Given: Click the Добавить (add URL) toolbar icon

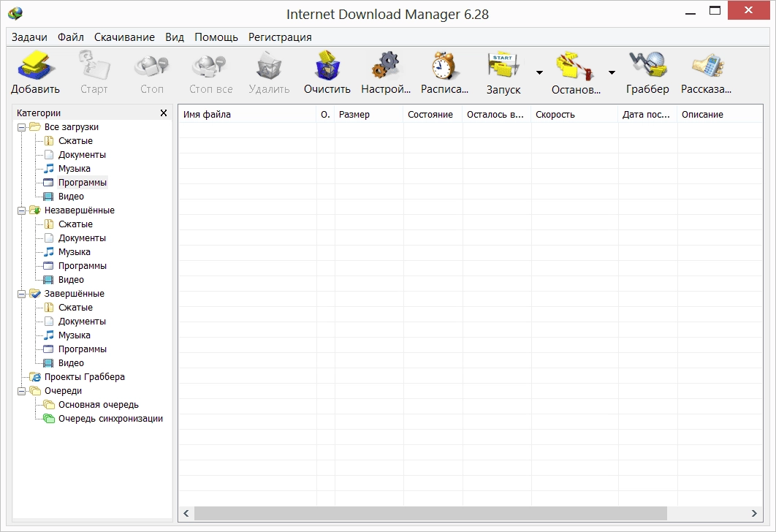Looking at the screenshot, I should point(35,65).
